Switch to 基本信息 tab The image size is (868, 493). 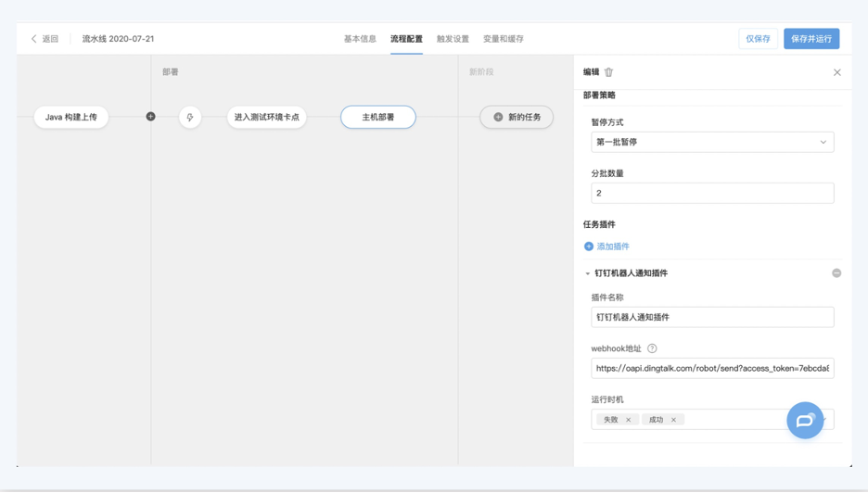(x=360, y=39)
